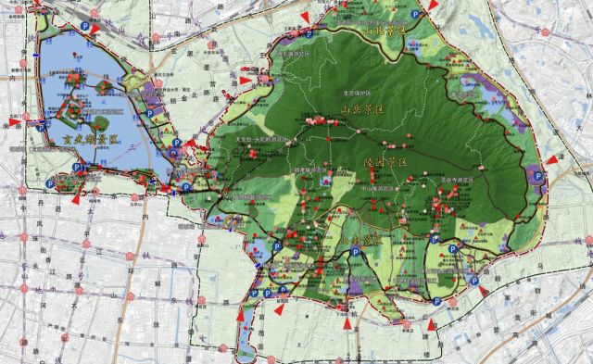Select the south-east parking icon above the red arrow

(474, 281)
